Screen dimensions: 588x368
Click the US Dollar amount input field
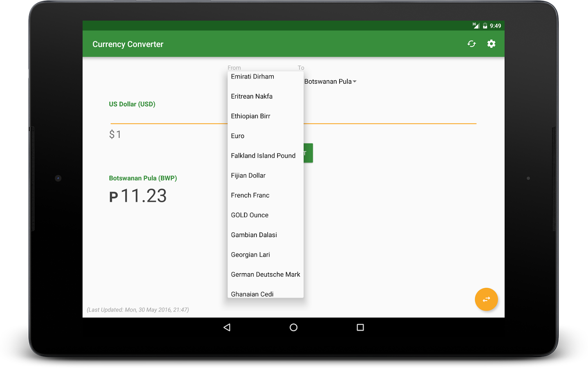[x=163, y=134]
